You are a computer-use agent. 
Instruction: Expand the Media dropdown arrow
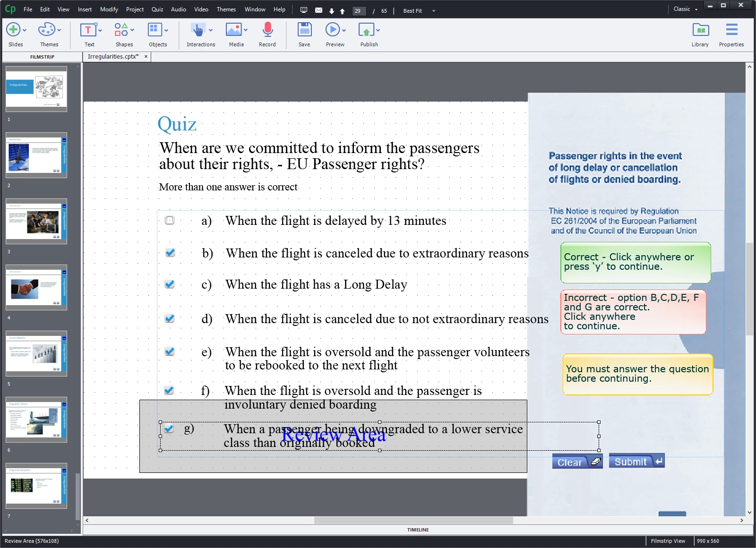click(x=246, y=30)
